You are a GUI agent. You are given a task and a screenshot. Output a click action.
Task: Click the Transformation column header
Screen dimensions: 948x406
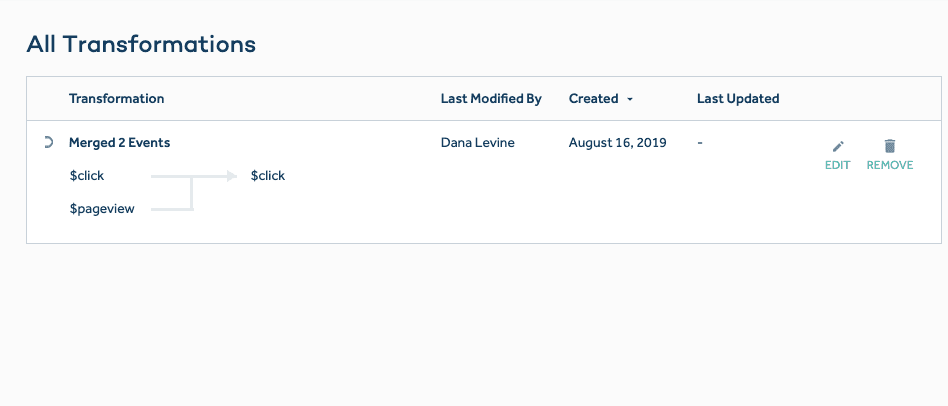point(116,99)
